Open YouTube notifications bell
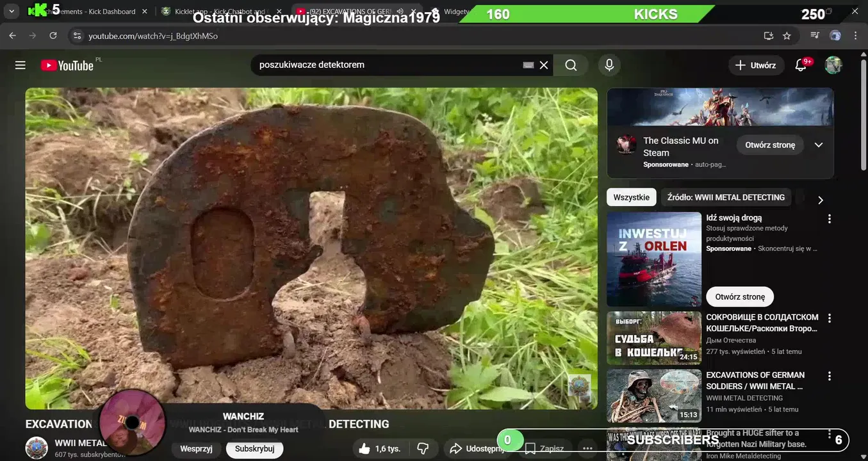 coord(801,65)
